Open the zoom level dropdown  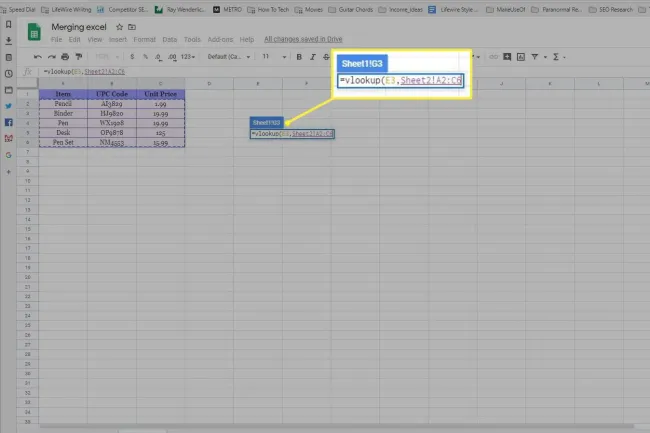click(x=107, y=57)
